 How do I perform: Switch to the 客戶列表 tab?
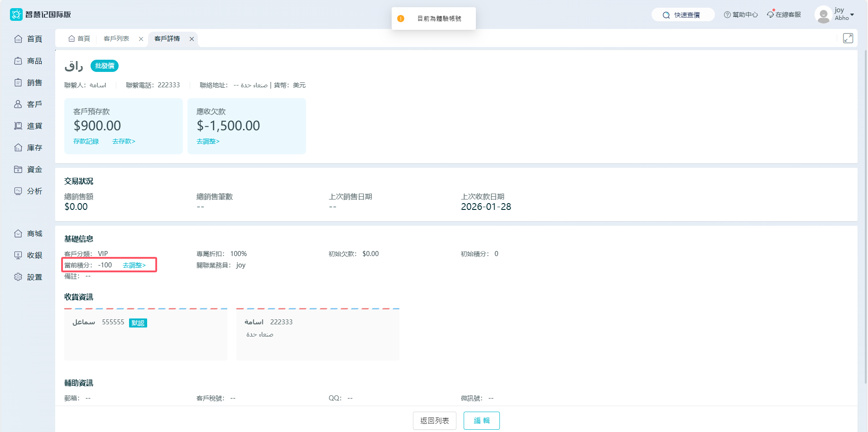pyautogui.click(x=116, y=39)
